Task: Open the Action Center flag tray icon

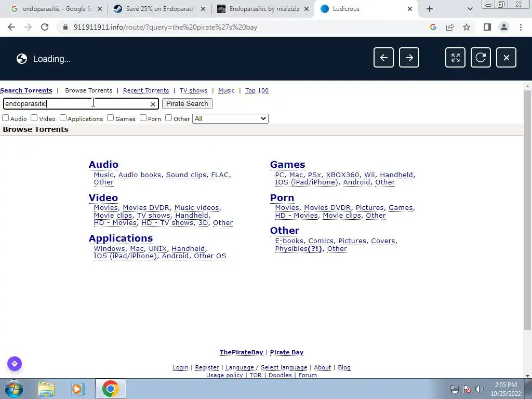Action: (467, 389)
